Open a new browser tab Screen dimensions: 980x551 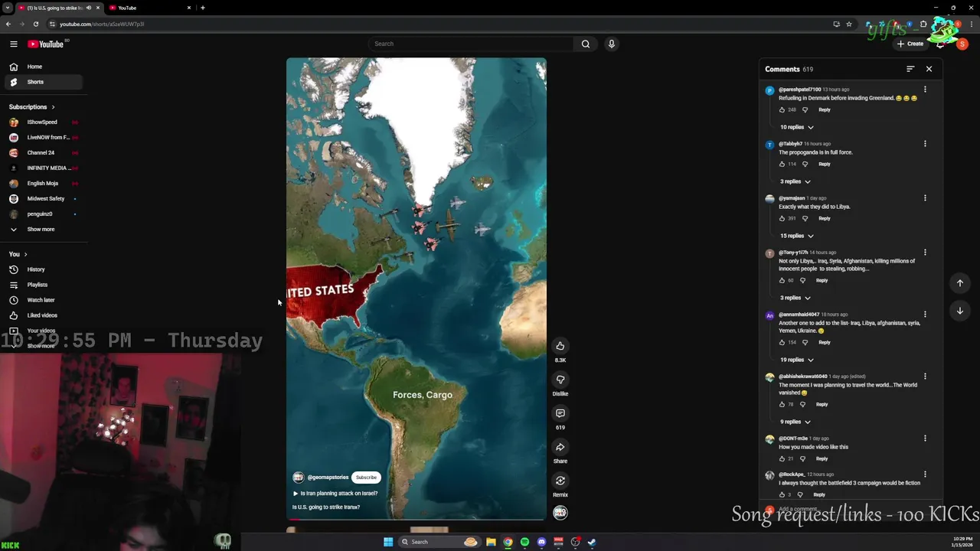(x=202, y=8)
